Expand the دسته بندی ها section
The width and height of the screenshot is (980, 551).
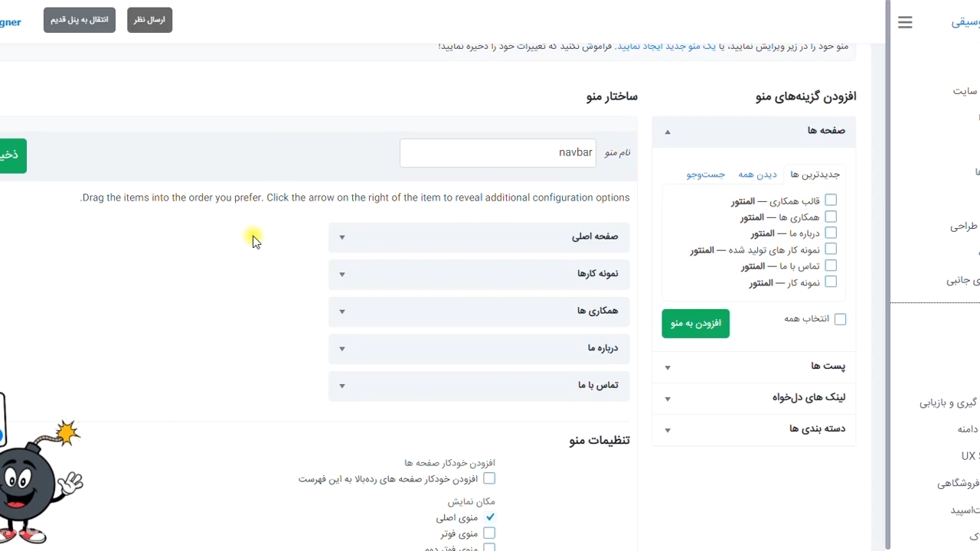(x=668, y=431)
